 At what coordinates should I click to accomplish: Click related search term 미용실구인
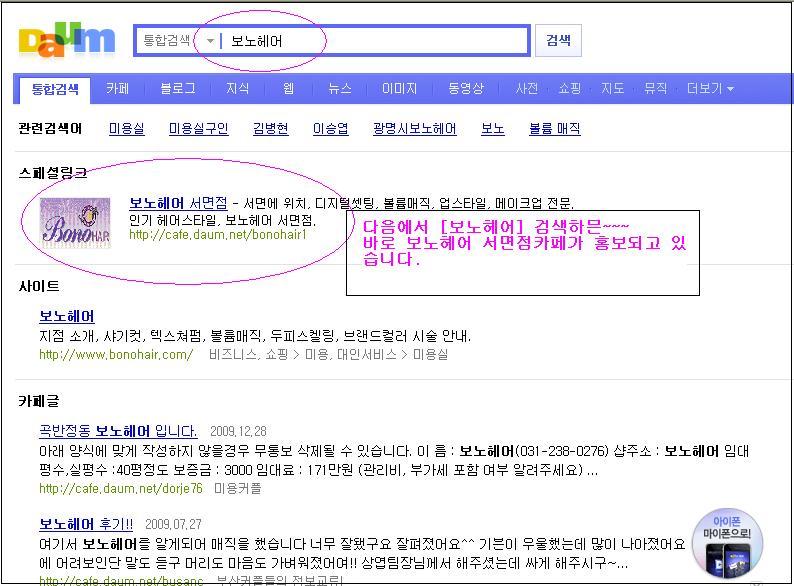pos(198,129)
